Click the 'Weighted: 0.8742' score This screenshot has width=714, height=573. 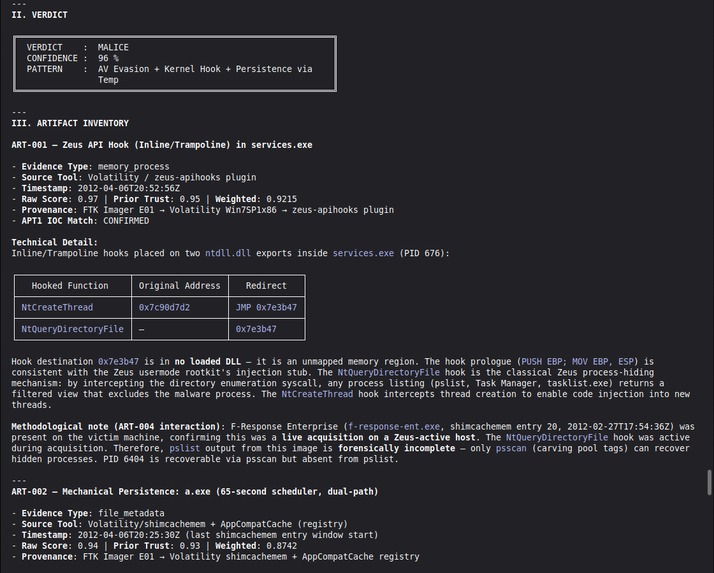pos(256,546)
